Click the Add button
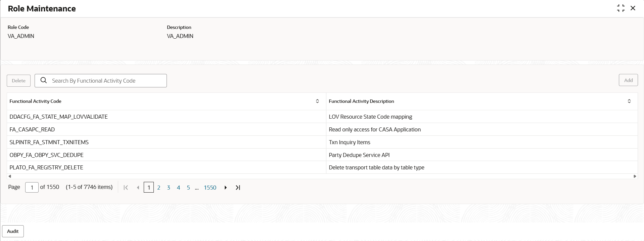The width and height of the screenshot is (644, 241). [628, 80]
